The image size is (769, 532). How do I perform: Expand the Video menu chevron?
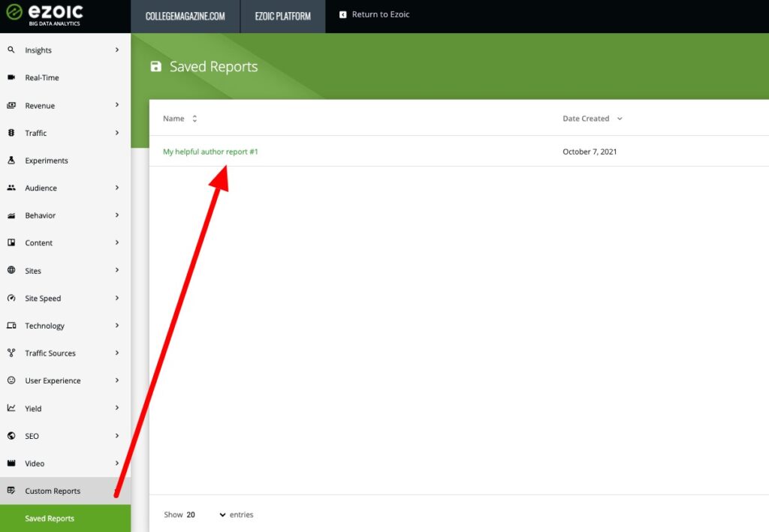tap(116, 463)
